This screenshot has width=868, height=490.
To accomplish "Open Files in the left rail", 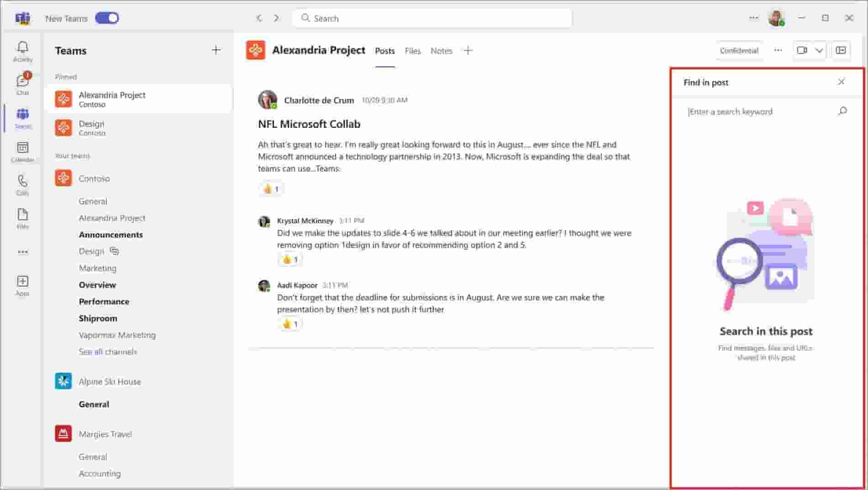I will click(22, 218).
